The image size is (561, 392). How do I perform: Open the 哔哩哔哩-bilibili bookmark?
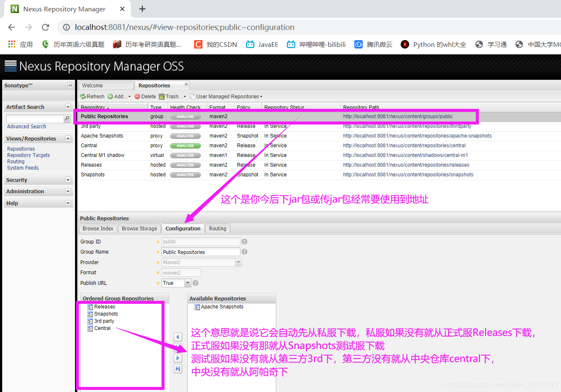pyautogui.click(x=316, y=44)
